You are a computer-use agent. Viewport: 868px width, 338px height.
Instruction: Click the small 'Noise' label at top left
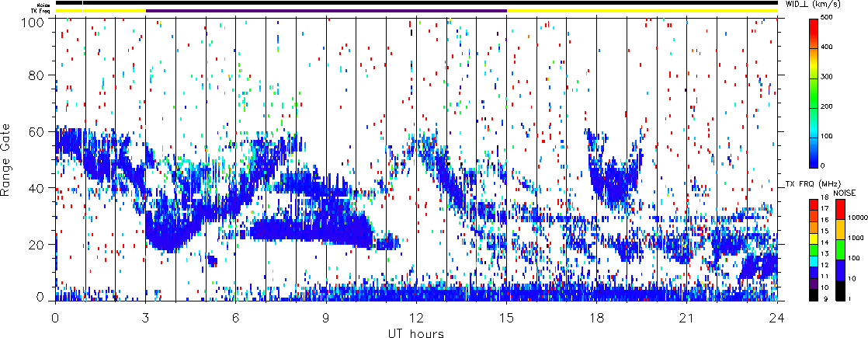pyautogui.click(x=45, y=5)
